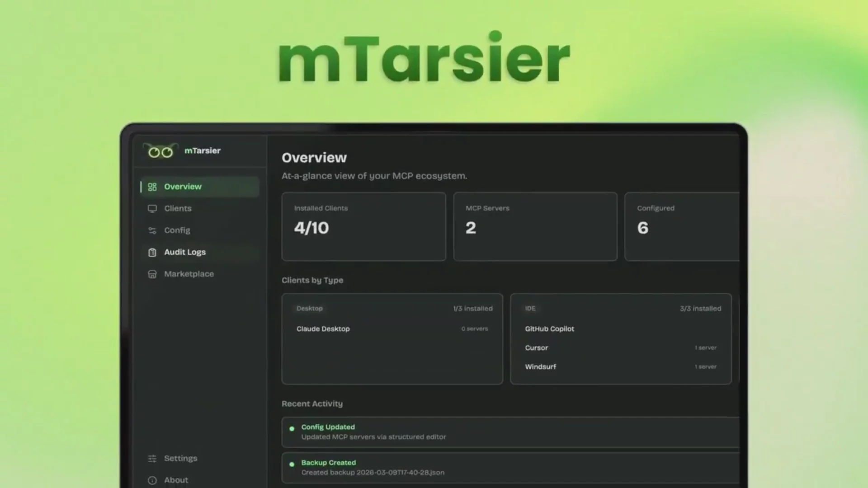868x488 pixels.
Task: Click the 'At-a-glance view' subtitle text
Action: tap(374, 176)
